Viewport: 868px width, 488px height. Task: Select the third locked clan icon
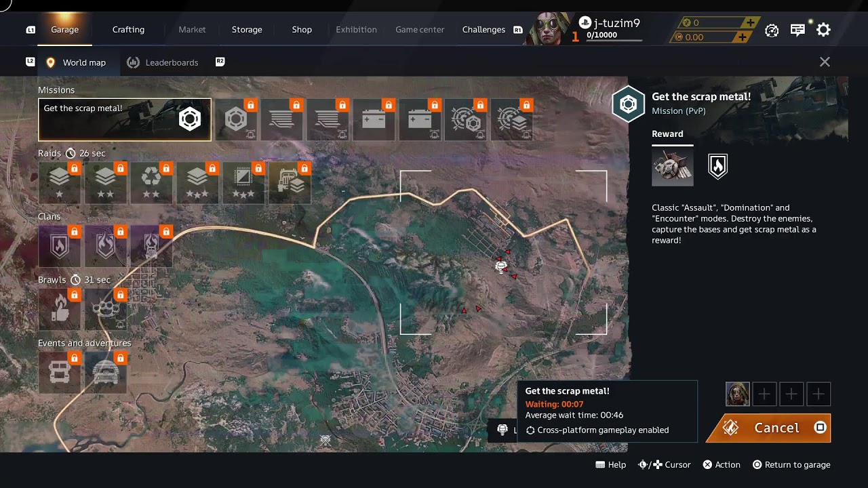click(x=152, y=246)
